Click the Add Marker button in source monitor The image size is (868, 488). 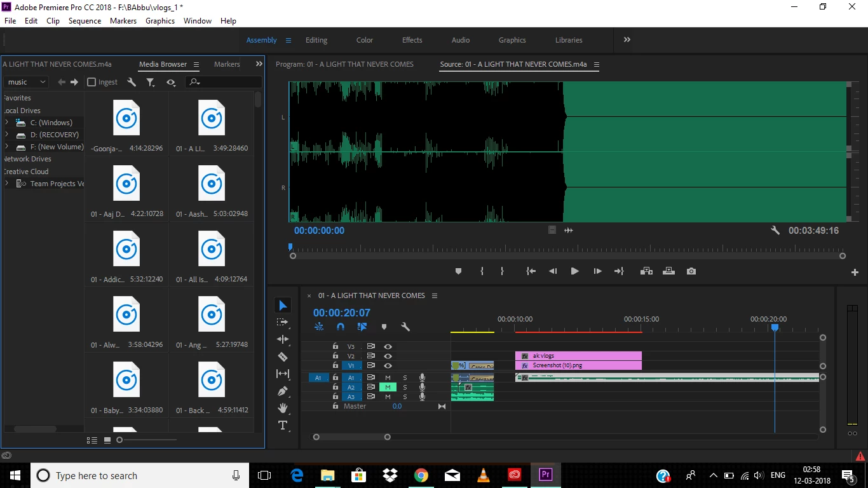pyautogui.click(x=458, y=271)
